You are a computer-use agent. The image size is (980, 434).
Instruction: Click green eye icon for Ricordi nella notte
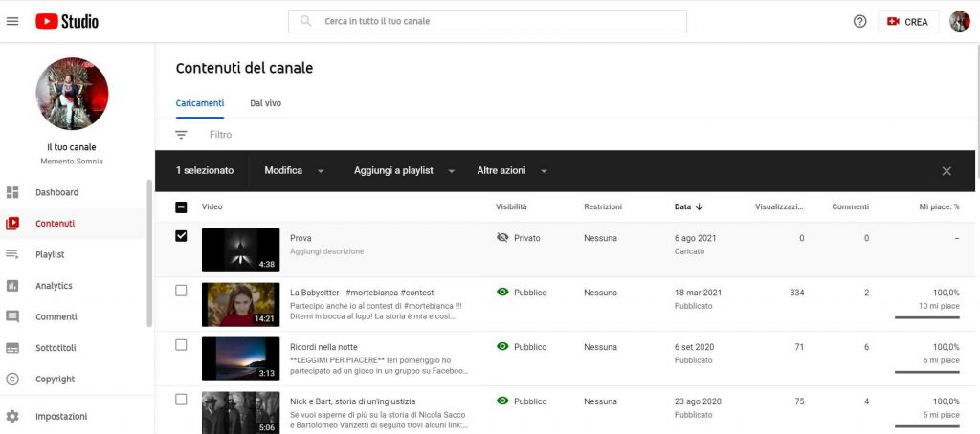point(502,347)
